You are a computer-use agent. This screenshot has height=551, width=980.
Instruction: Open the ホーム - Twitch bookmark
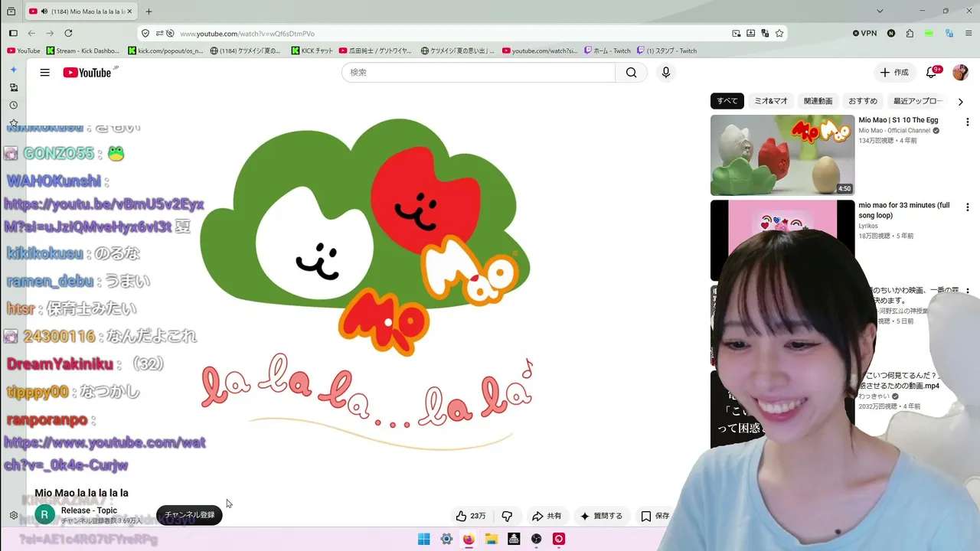pyautogui.click(x=607, y=51)
